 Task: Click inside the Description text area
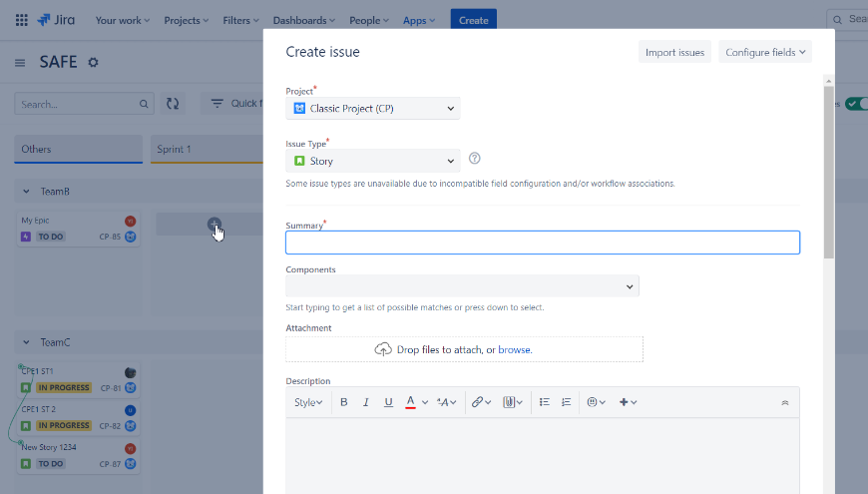tap(543, 456)
